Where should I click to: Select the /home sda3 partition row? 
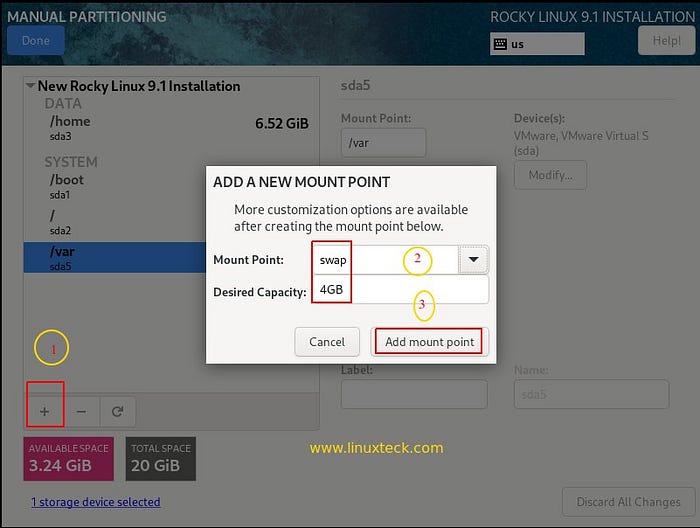point(172,128)
